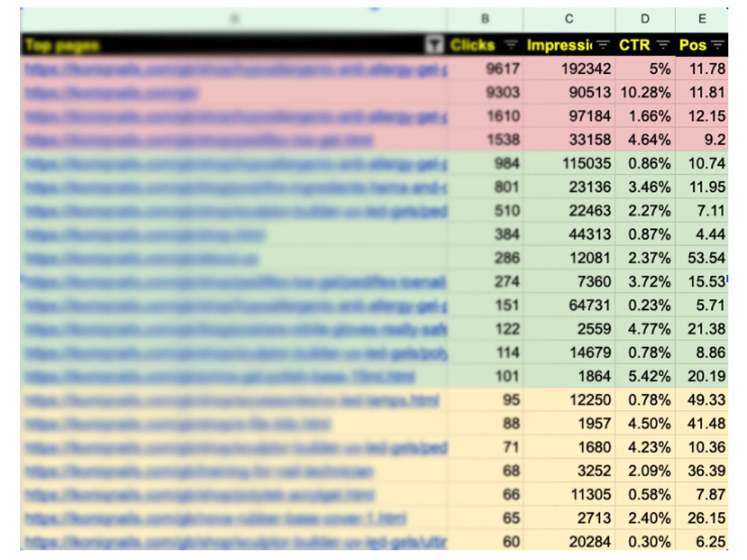Select the clicks cell showing 801

[485, 187]
